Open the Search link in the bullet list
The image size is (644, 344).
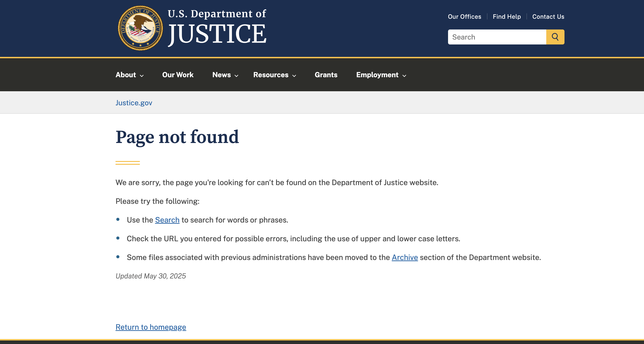(167, 220)
